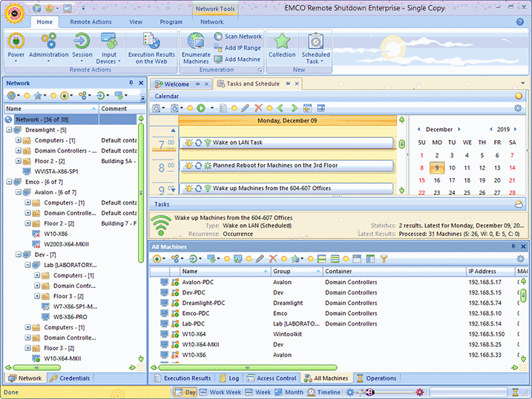Image resolution: width=532 pixels, height=399 pixels.
Task: Switch to the Remote Actions ribbon tab
Action: [x=91, y=22]
